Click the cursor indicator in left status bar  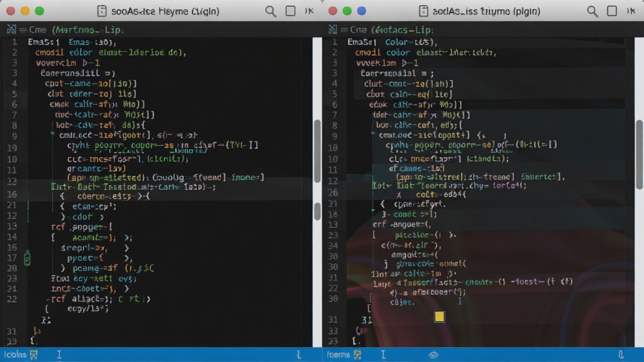pyautogui.click(x=59, y=354)
